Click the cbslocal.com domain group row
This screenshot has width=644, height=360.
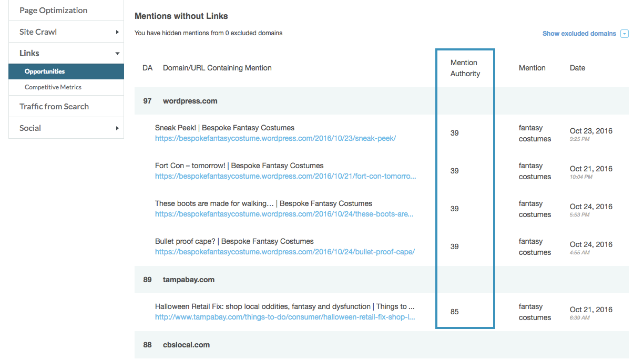186,345
